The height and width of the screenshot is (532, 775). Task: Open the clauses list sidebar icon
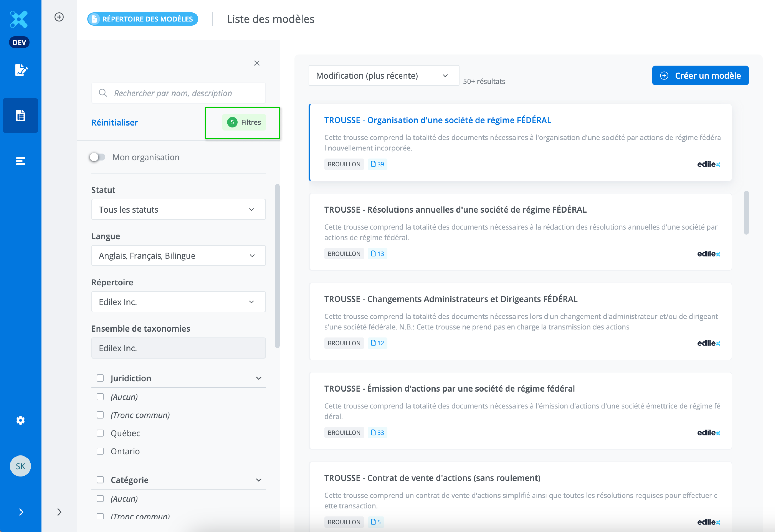(x=20, y=161)
